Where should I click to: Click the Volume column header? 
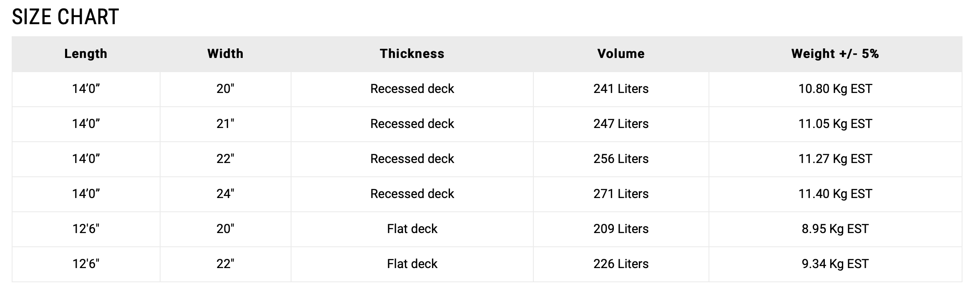tap(621, 54)
